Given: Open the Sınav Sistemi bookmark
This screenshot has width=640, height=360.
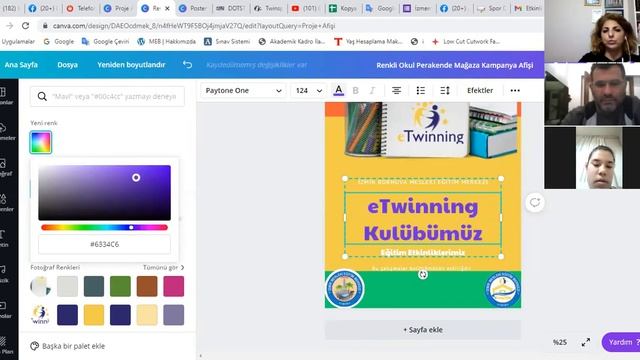Looking at the screenshot, I should [227, 41].
